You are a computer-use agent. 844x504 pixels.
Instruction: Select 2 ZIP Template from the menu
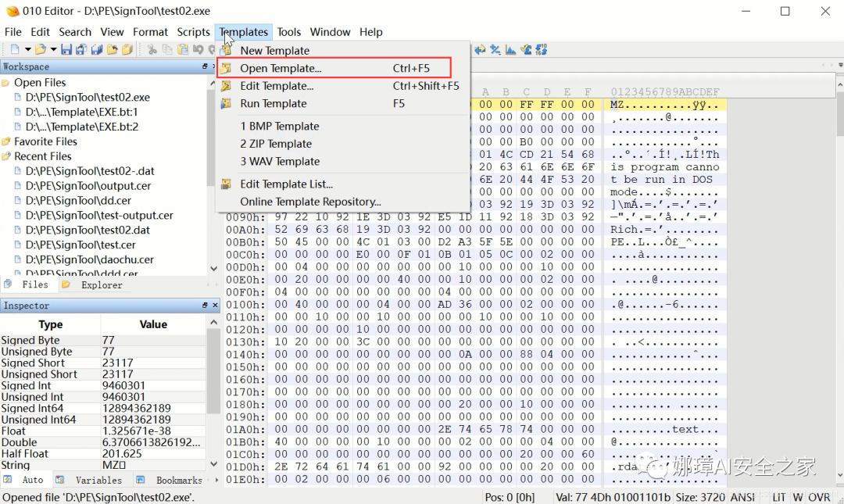point(343,144)
